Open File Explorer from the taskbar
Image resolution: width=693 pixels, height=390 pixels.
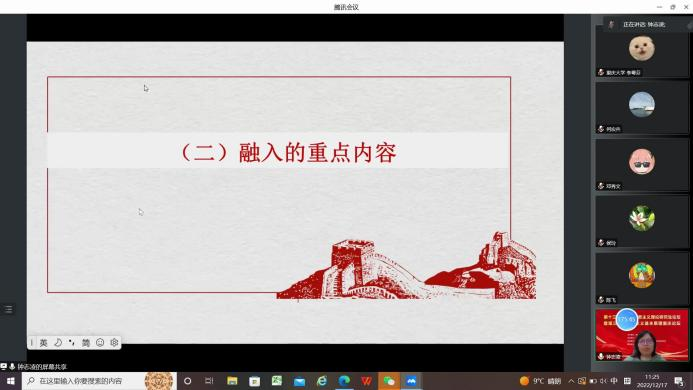(x=232, y=381)
